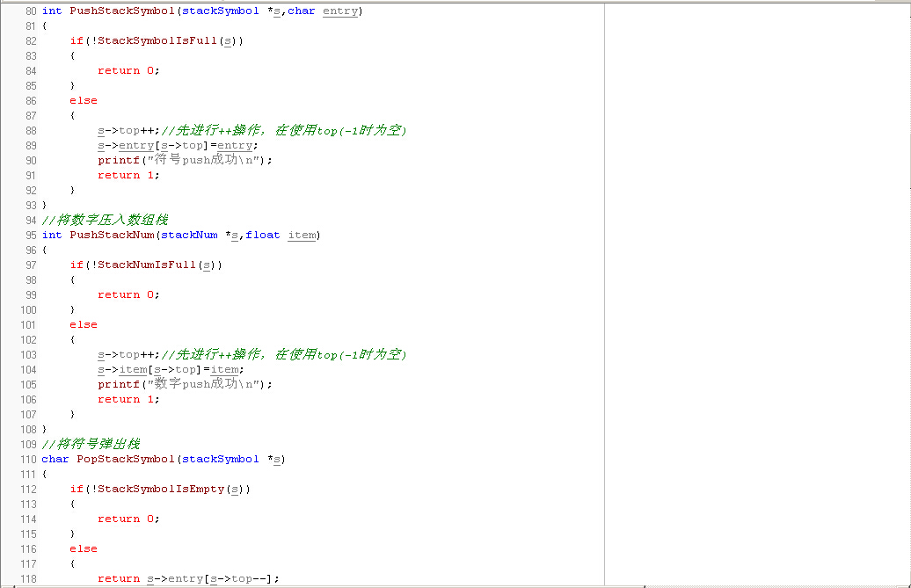Click the green comment on line 88
The width and height of the screenshot is (911, 588).
coord(284,131)
